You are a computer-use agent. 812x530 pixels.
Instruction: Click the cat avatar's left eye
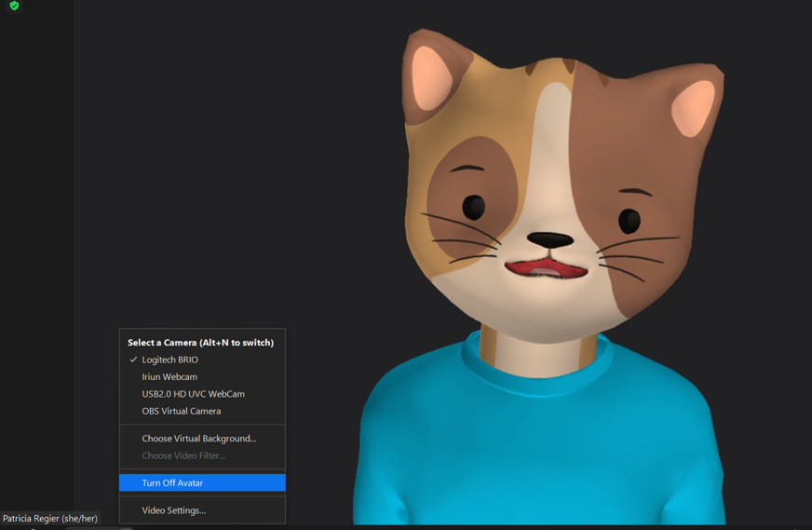click(473, 206)
